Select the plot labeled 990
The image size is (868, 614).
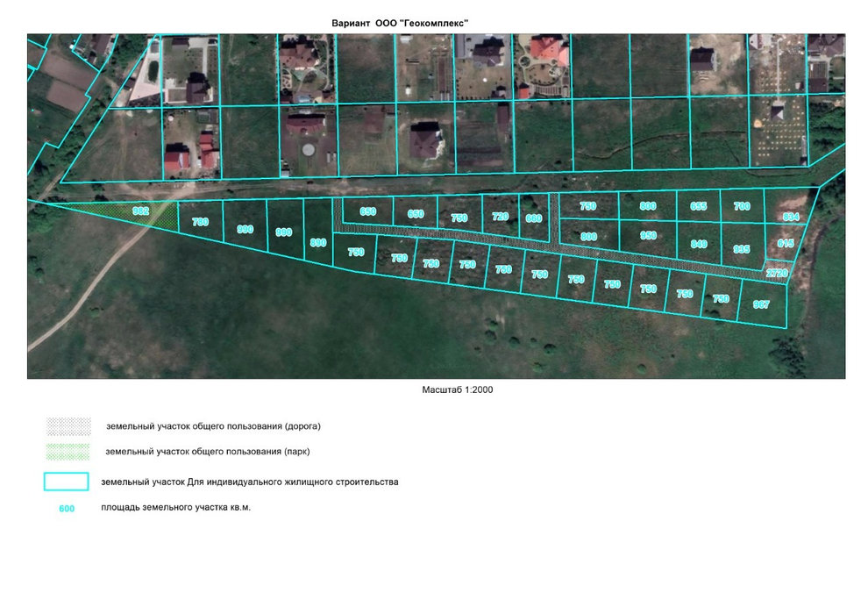[245, 229]
